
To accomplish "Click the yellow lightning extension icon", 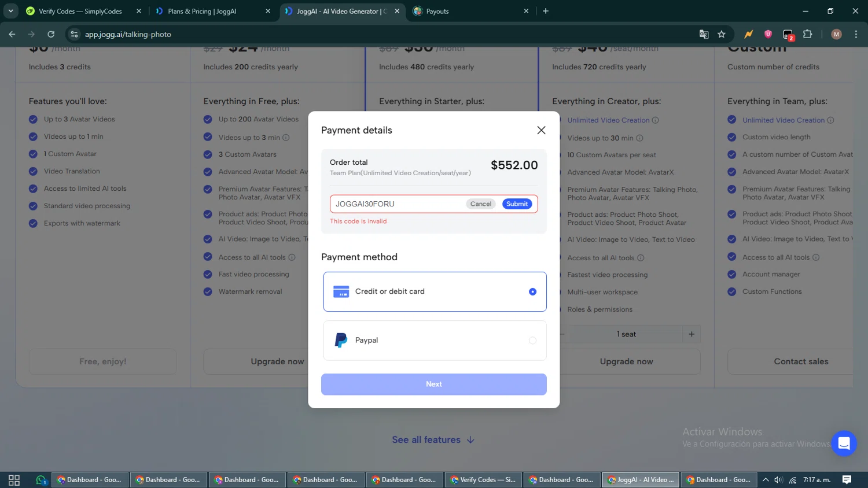I will pyautogui.click(x=749, y=34).
